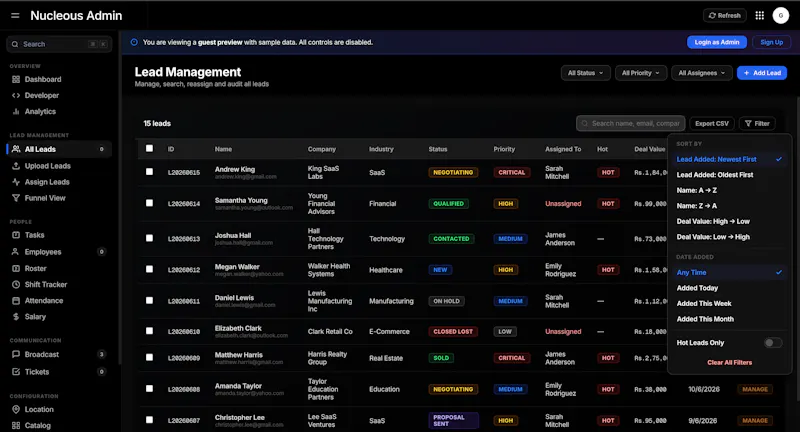This screenshot has width=800, height=432.
Task: Open the All Status dropdown
Action: 585,73
